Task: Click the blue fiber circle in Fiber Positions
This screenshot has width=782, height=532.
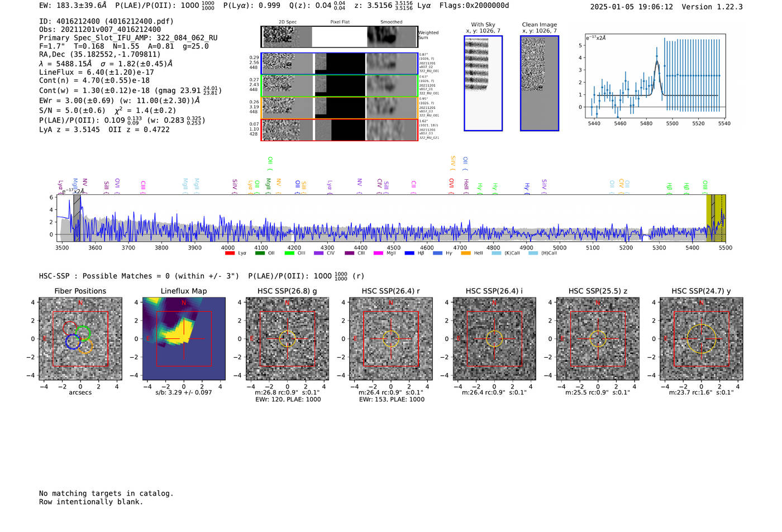Action: [x=73, y=342]
